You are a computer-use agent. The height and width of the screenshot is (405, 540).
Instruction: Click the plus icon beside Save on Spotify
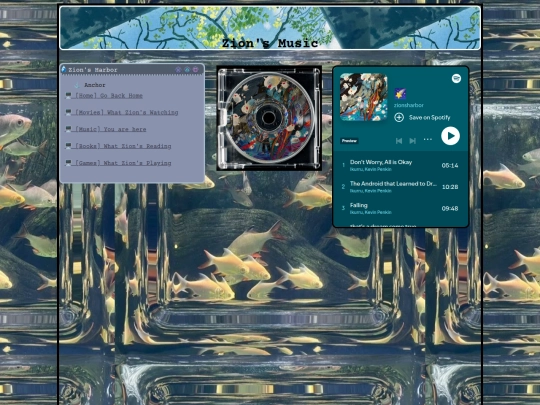tap(399, 117)
